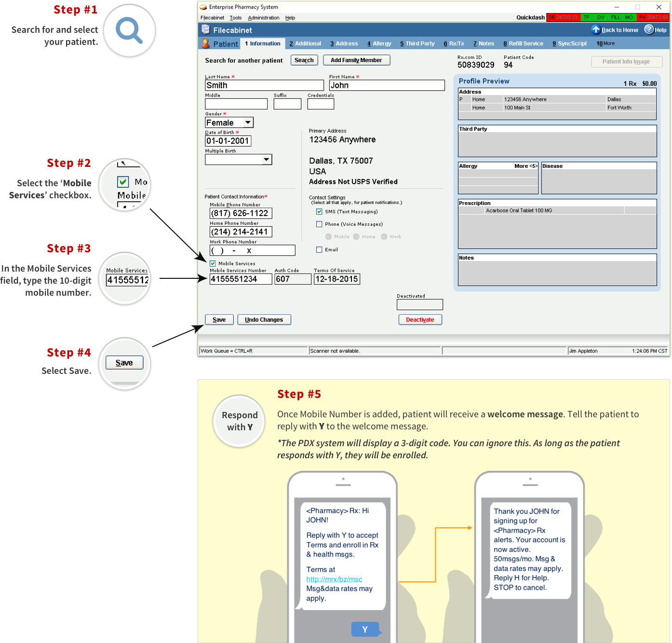Screen dimensions: 672x643
Task: Click the Filecabinet icon in the blue header
Action: 205,29
